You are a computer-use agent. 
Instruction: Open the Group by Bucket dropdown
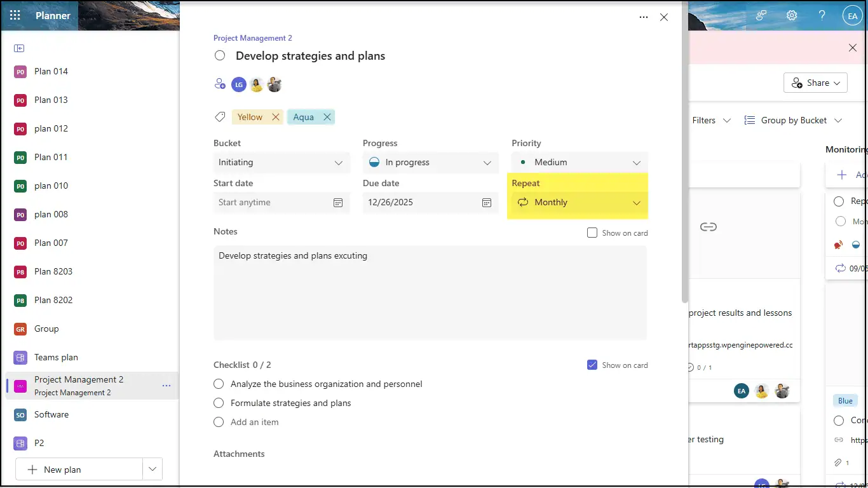click(793, 120)
